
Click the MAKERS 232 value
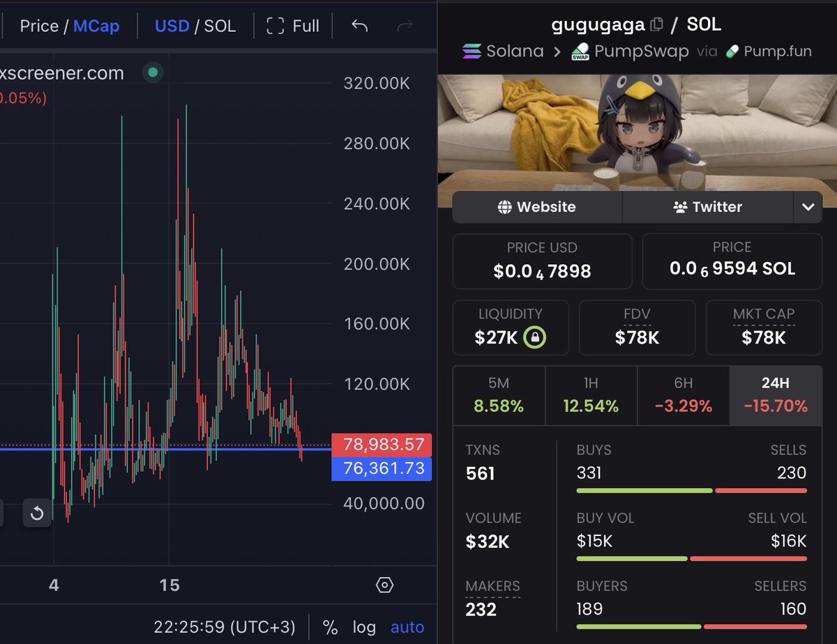(x=481, y=610)
